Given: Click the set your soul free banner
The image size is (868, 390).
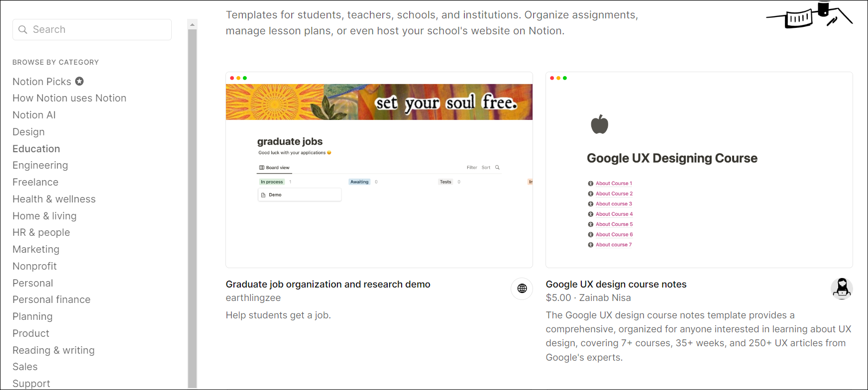Looking at the screenshot, I should 379,102.
